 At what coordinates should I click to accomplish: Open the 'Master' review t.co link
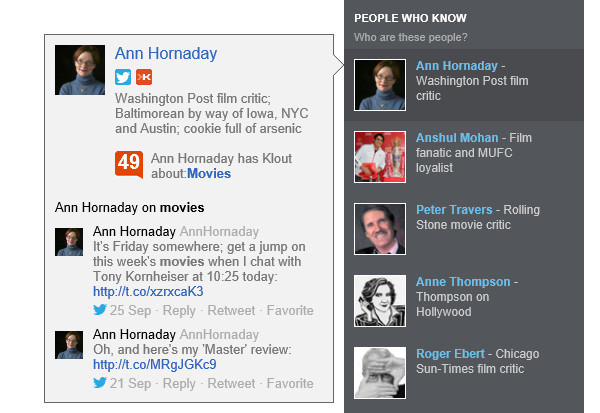pyautogui.click(x=154, y=364)
